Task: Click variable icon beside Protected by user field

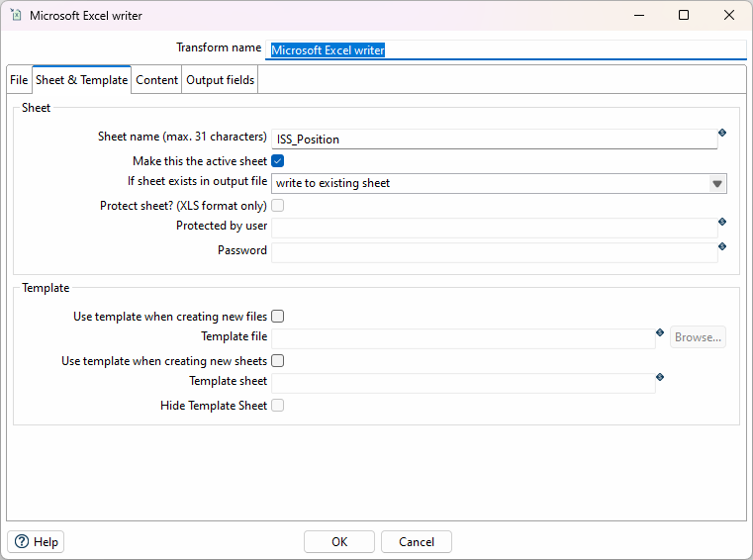Action: point(721,222)
